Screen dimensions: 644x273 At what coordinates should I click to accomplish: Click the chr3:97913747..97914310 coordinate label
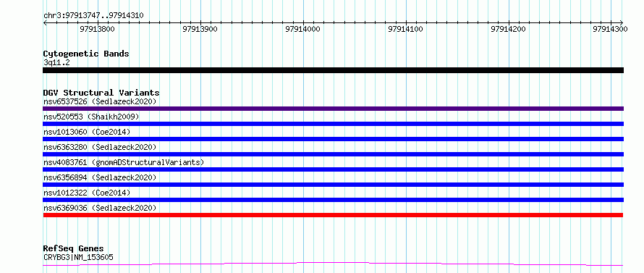point(93,16)
